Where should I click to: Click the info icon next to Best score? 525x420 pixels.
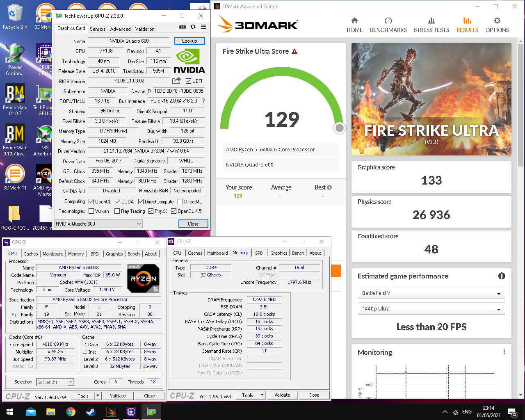click(329, 187)
